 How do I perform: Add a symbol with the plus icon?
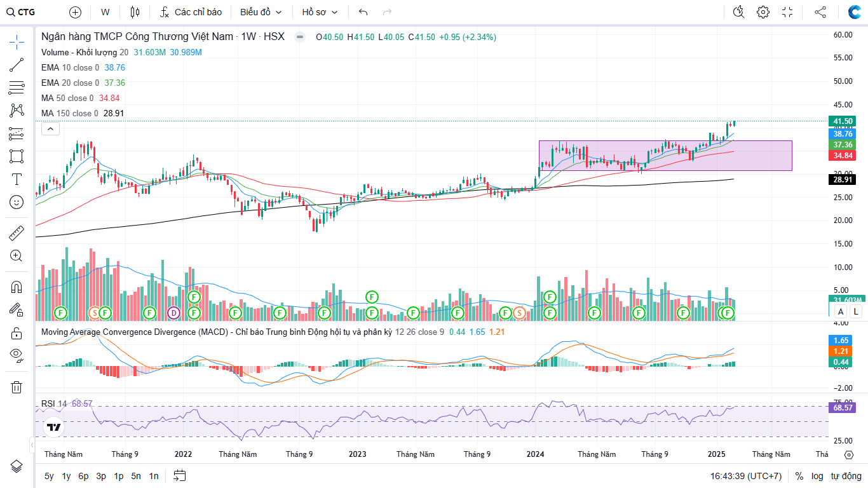pyautogui.click(x=75, y=12)
